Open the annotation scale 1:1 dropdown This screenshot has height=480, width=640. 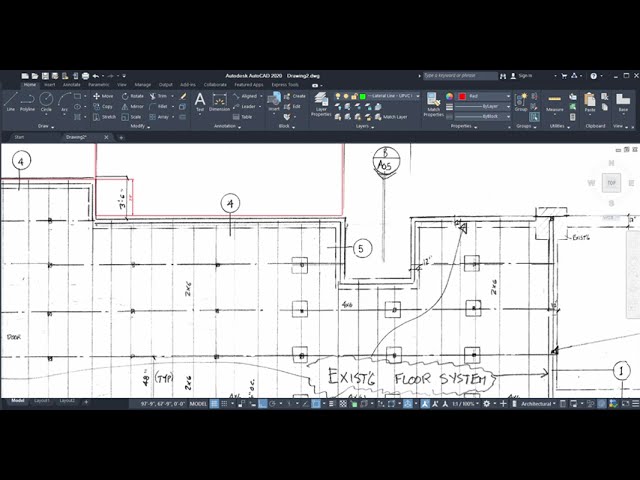[465, 404]
